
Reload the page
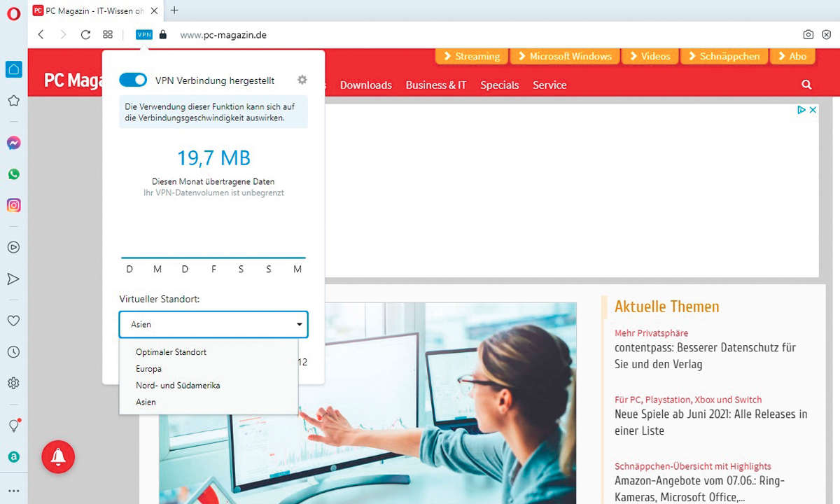(85, 34)
